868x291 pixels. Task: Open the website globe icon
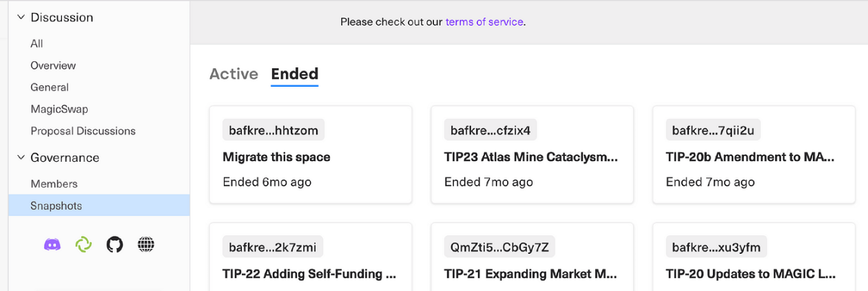point(146,244)
